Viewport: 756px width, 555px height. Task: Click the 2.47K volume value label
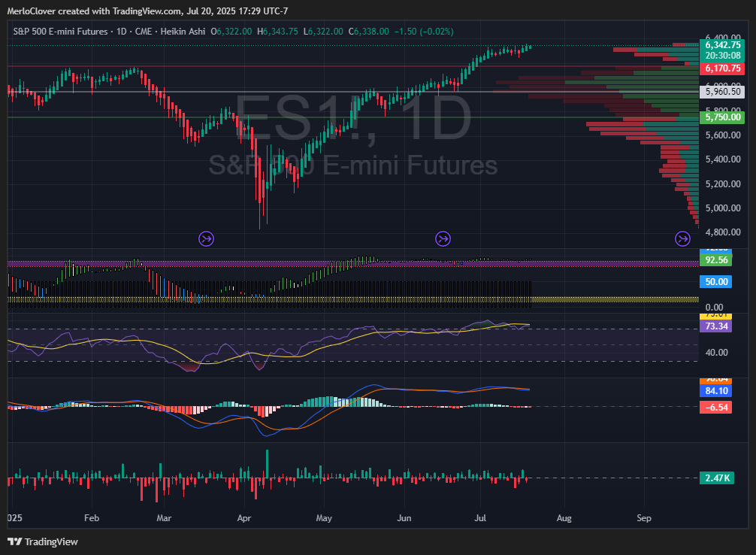(x=717, y=478)
